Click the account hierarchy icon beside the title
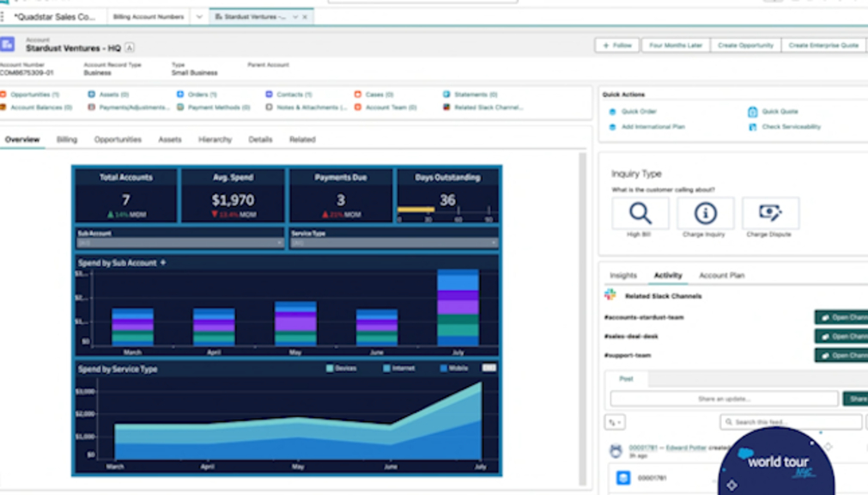 (130, 48)
